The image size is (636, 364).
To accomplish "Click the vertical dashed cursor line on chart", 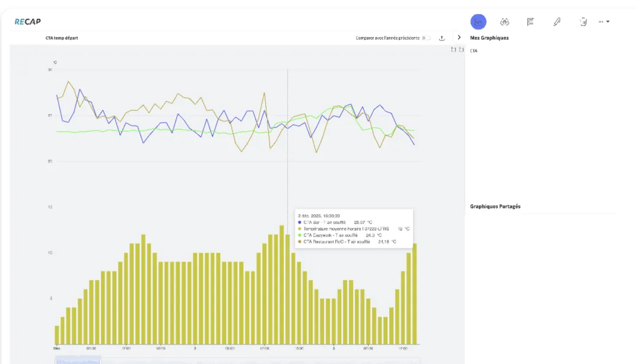I will click(288, 148).
